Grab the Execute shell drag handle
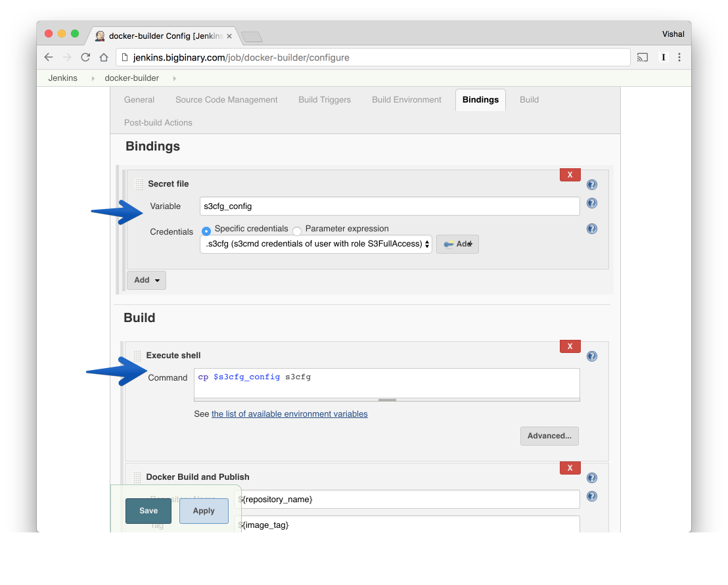This screenshot has height=585, width=728. [137, 355]
